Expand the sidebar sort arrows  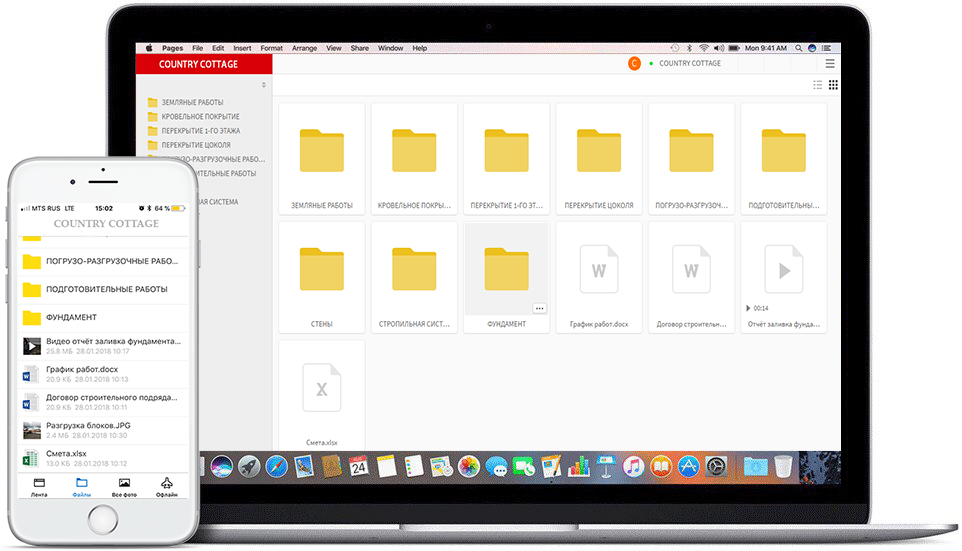point(264,86)
